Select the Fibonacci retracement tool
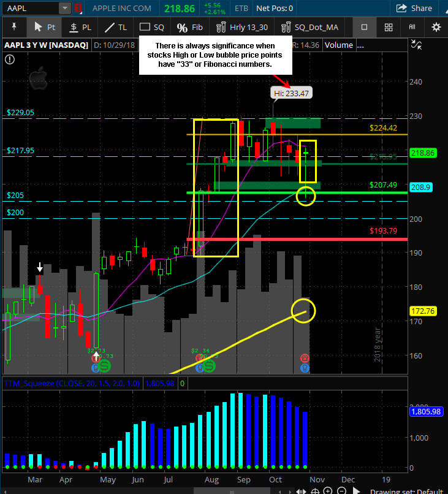448x494 pixels. (x=189, y=28)
